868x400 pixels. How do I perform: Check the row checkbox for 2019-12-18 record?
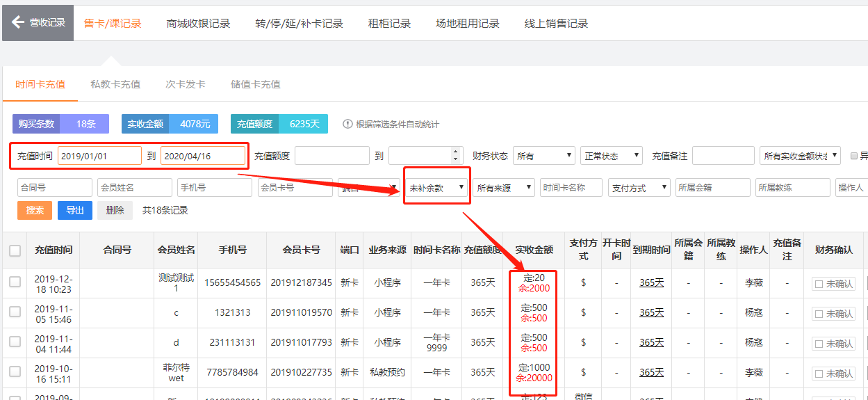15,282
